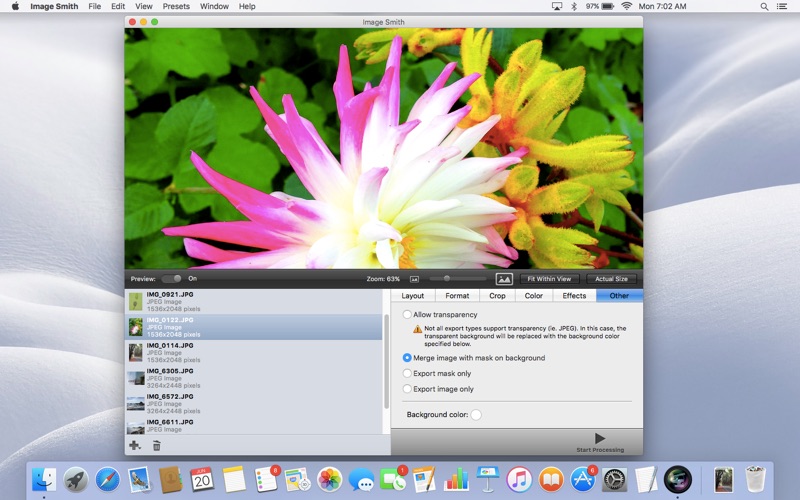Select the Other tab
Screen dimensions: 800x500
tap(619, 295)
